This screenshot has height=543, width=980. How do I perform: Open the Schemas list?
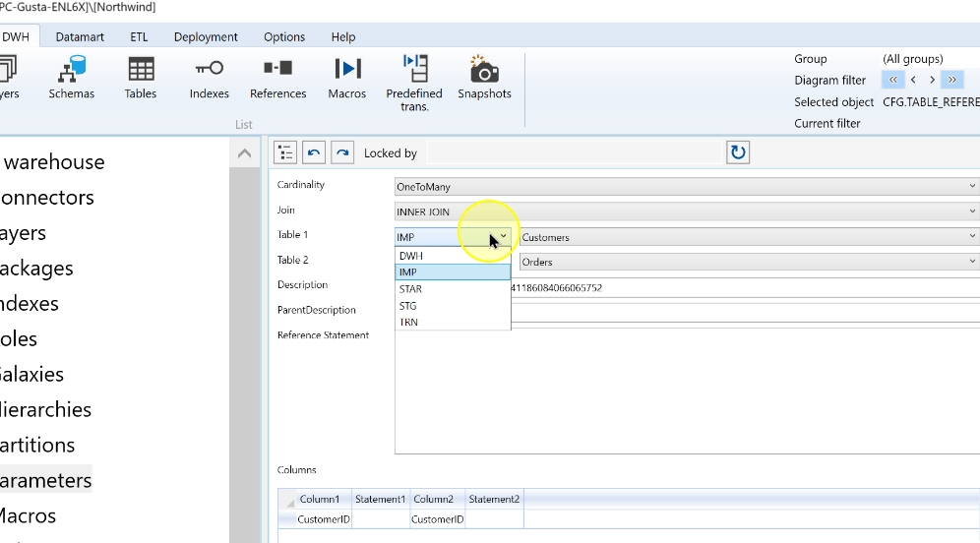(x=71, y=78)
